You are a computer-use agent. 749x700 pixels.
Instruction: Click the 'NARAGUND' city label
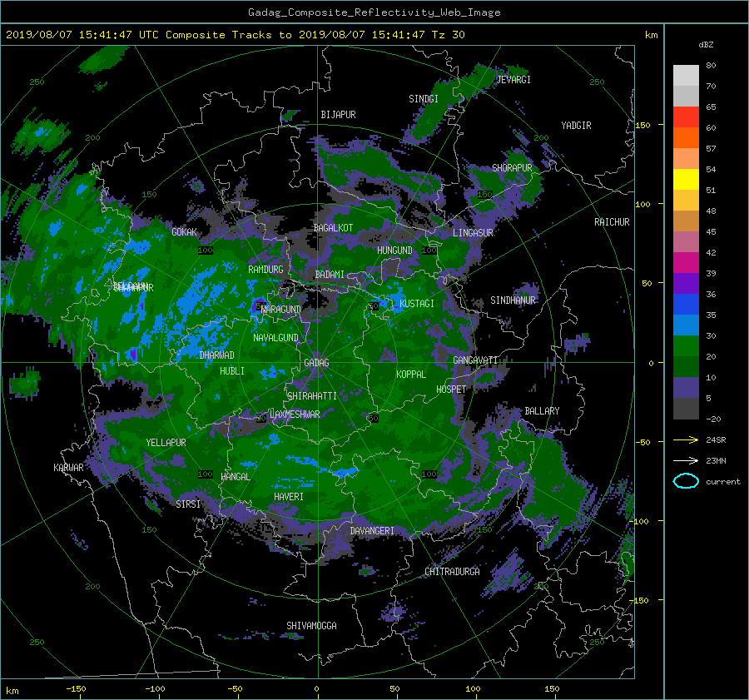tap(281, 310)
